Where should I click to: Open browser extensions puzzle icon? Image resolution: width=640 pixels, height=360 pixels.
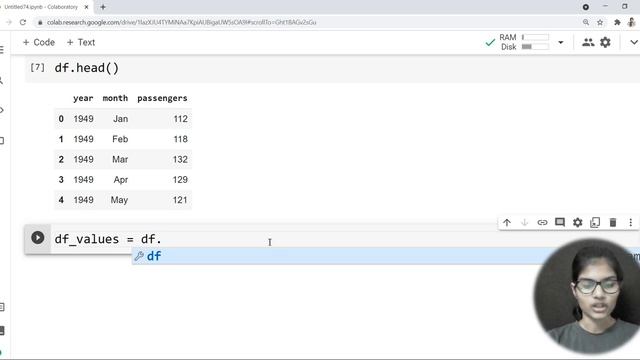coord(617,22)
